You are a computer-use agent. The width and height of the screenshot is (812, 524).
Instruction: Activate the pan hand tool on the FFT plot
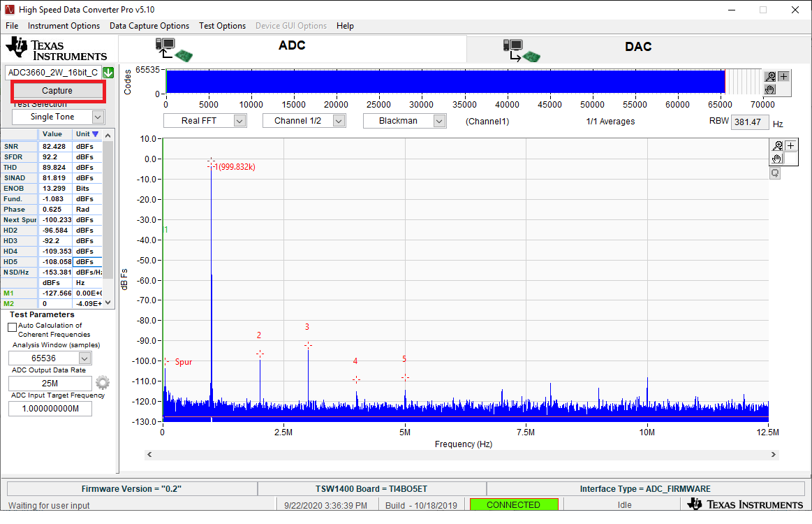(776, 159)
